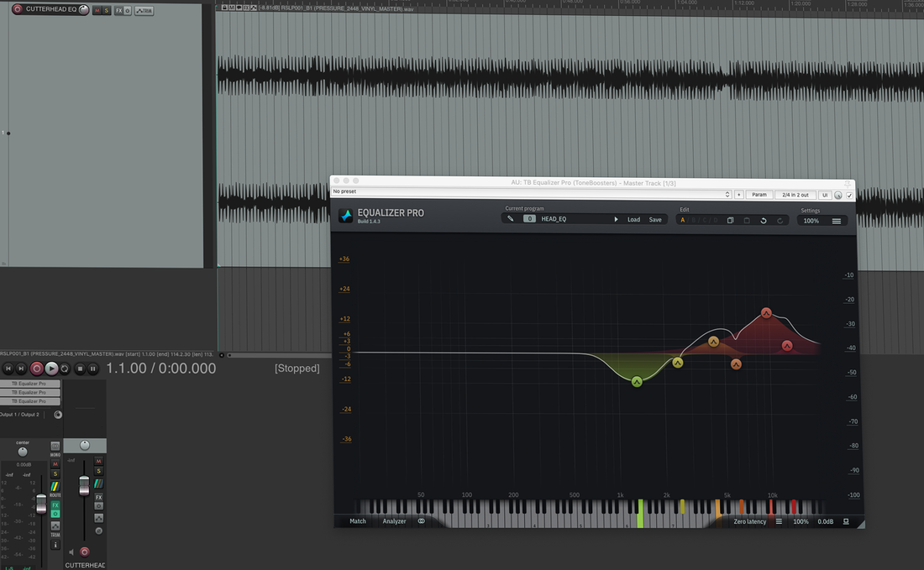Image resolution: width=924 pixels, height=570 pixels.
Task: Toggle FX bypass on CUTTERHEAD EQ track header
Action: [128, 11]
